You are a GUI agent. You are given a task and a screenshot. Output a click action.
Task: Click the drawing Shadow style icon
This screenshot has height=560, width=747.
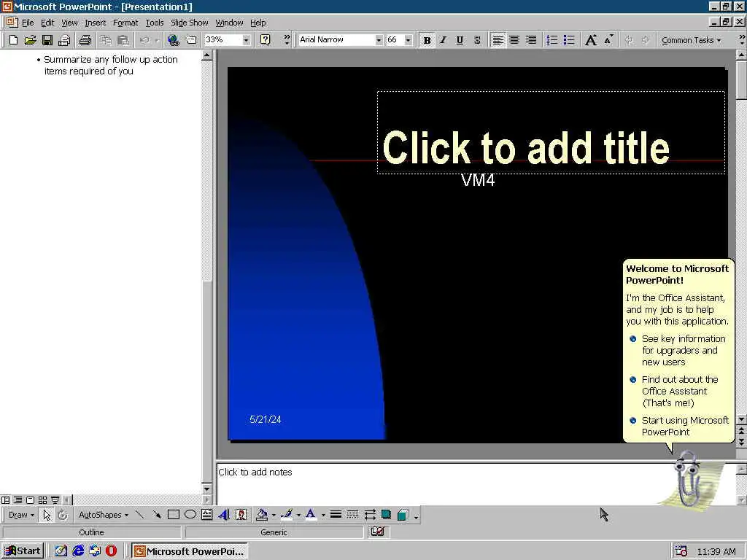coord(386,515)
